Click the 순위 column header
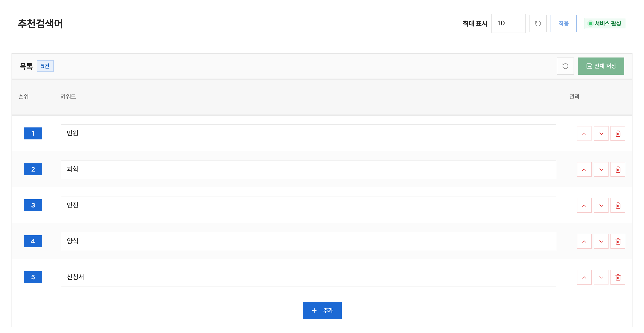This screenshot has height=333, width=644. (x=23, y=97)
